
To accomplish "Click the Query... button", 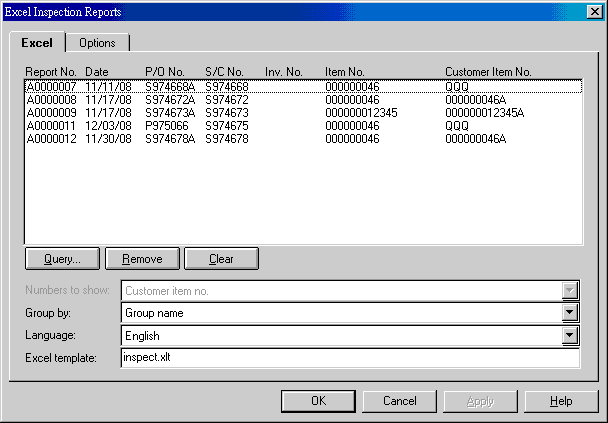I will click(x=62, y=259).
